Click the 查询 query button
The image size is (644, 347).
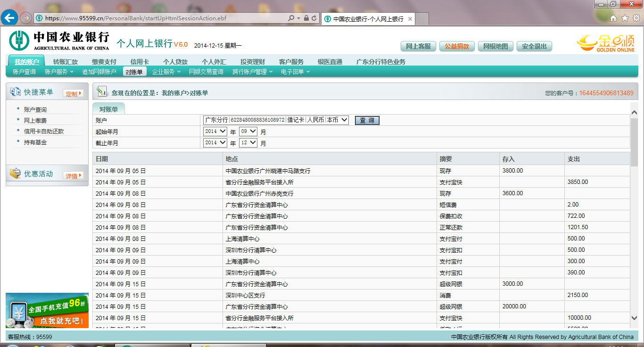pyautogui.click(x=367, y=121)
